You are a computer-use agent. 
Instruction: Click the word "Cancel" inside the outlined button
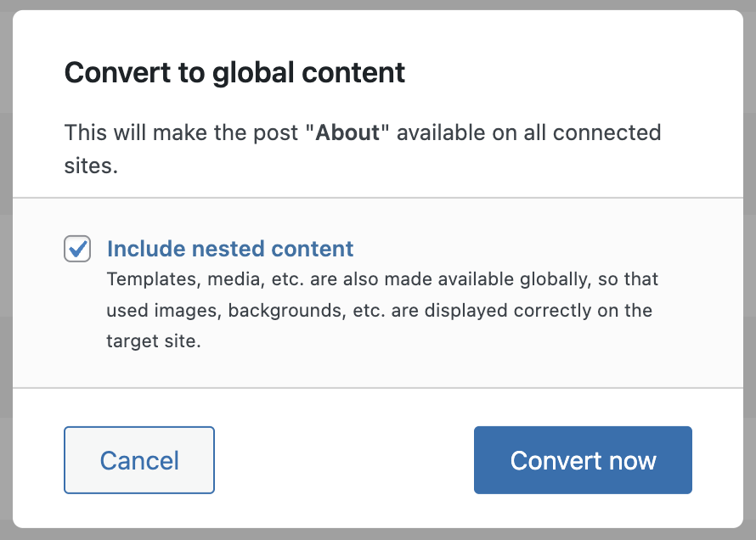click(139, 460)
